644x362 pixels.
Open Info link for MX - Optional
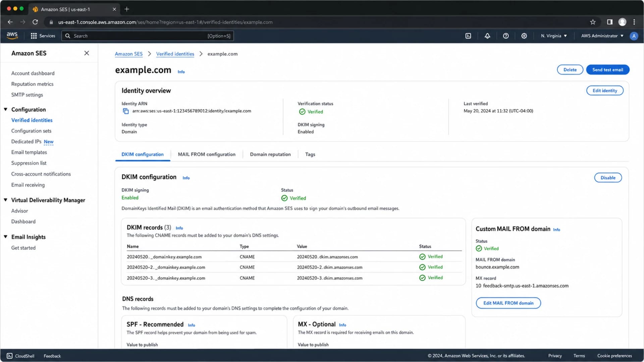342,325
